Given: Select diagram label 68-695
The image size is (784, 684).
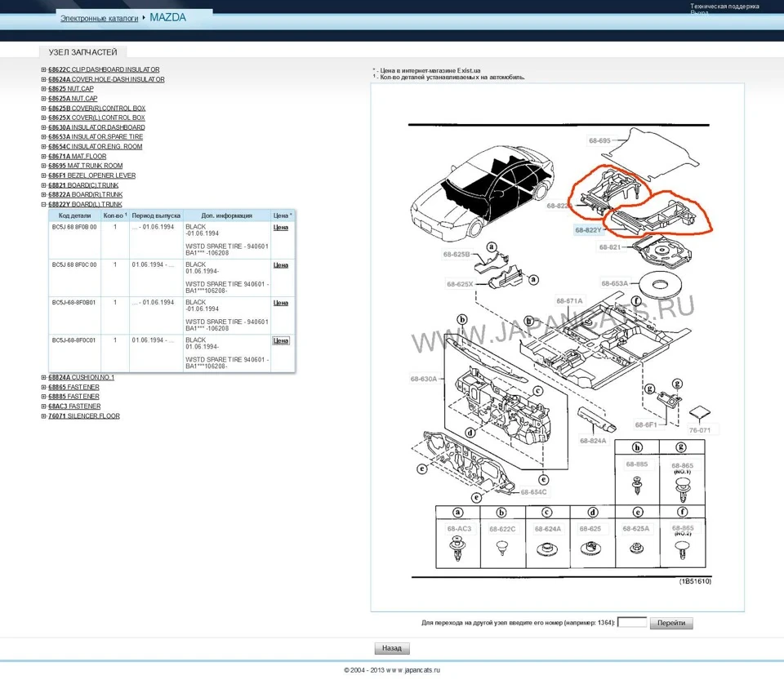Looking at the screenshot, I should pyautogui.click(x=599, y=141).
